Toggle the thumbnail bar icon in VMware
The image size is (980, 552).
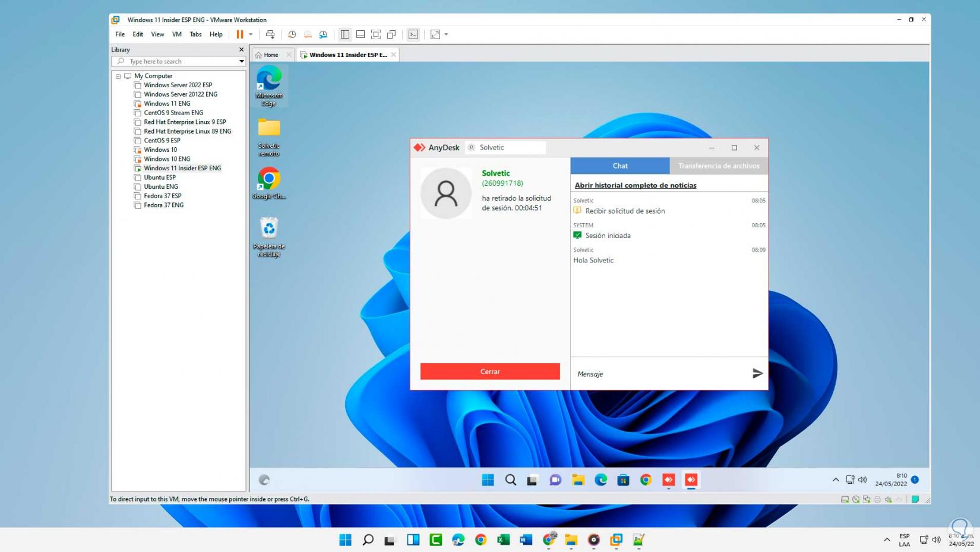coord(361,34)
